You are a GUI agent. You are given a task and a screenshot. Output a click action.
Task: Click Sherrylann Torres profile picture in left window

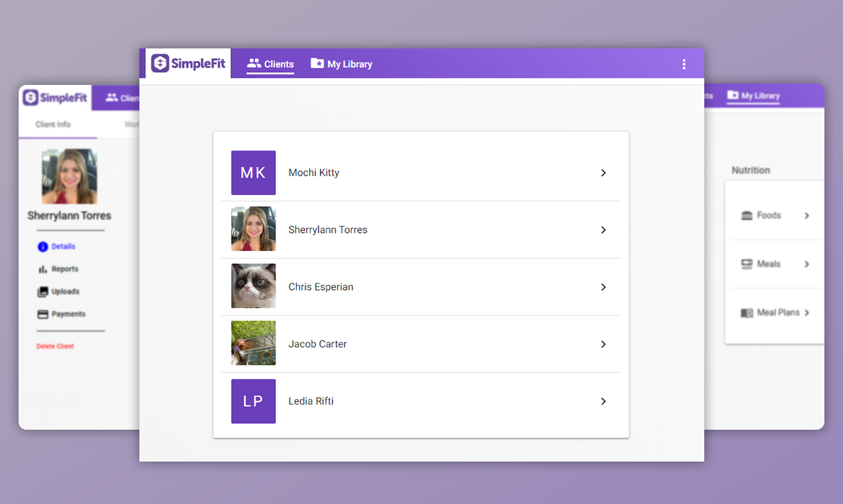pos(70,176)
